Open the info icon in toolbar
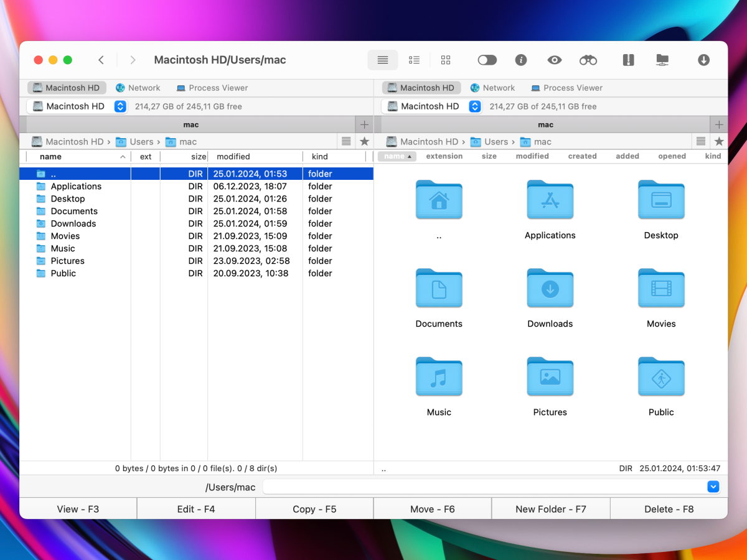The height and width of the screenshot is (560, 747). (521, 60)
